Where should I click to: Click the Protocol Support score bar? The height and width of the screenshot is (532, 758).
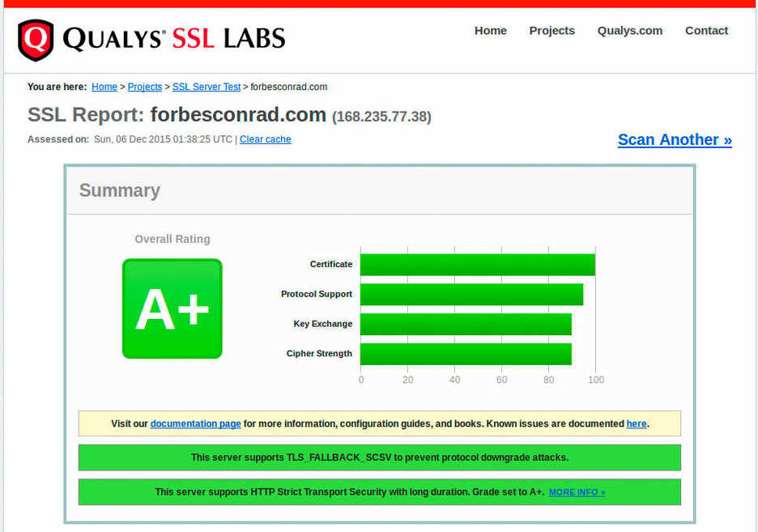pyautogui.click(x=472, y=295)
